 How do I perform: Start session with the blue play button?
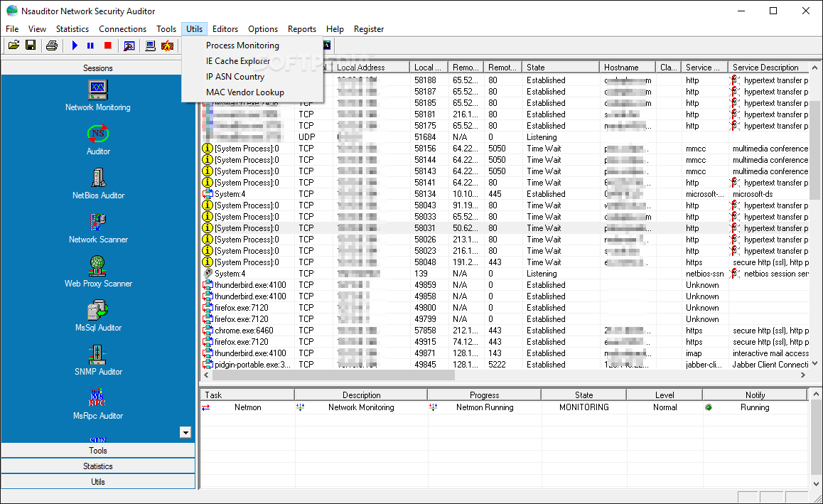tap(75, 45)
